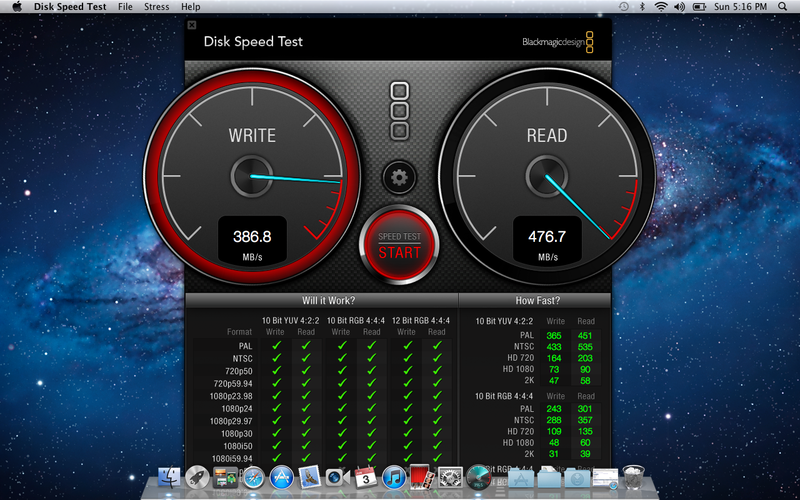Click the 47 value in 2K row
This screenshot has width=800, height=500.
coord(554,381)
